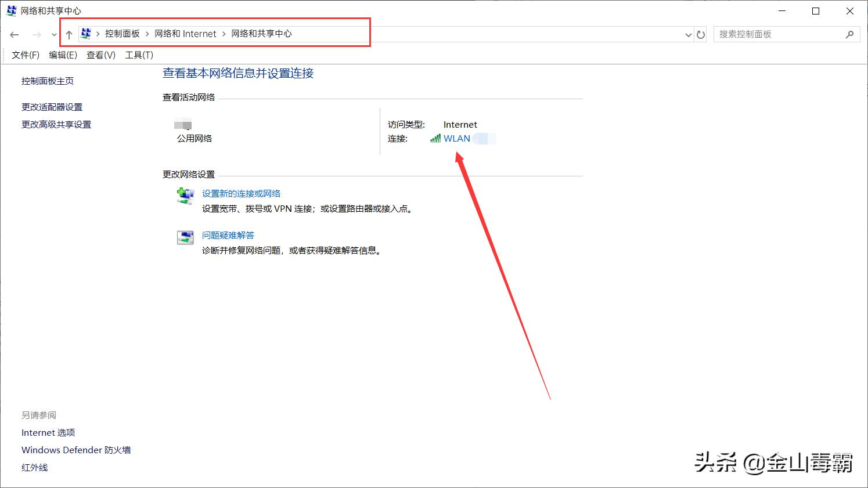This screenshot has height=488, width=868.
Task: Click the troubleshoot problems icon
Action: (185, 237)
